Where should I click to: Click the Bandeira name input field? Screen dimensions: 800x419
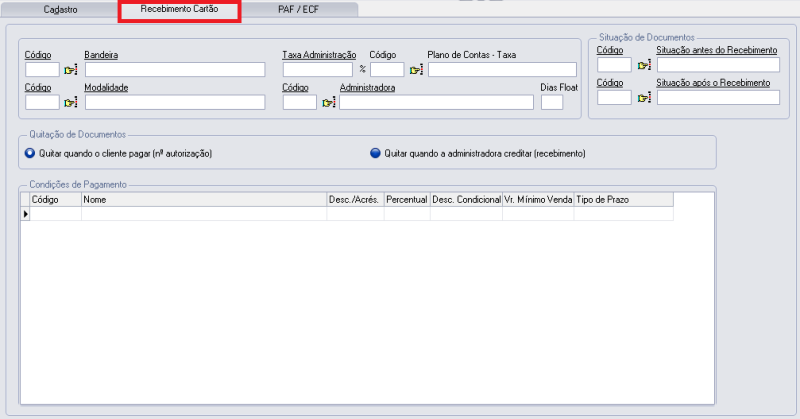coord(174,70)
